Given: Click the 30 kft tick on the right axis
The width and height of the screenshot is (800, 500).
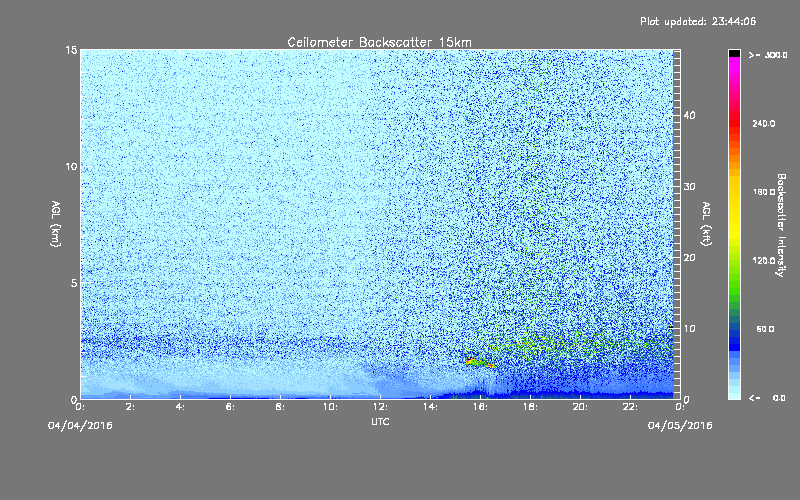Looking at the screenshot, I should coord(689,187).
